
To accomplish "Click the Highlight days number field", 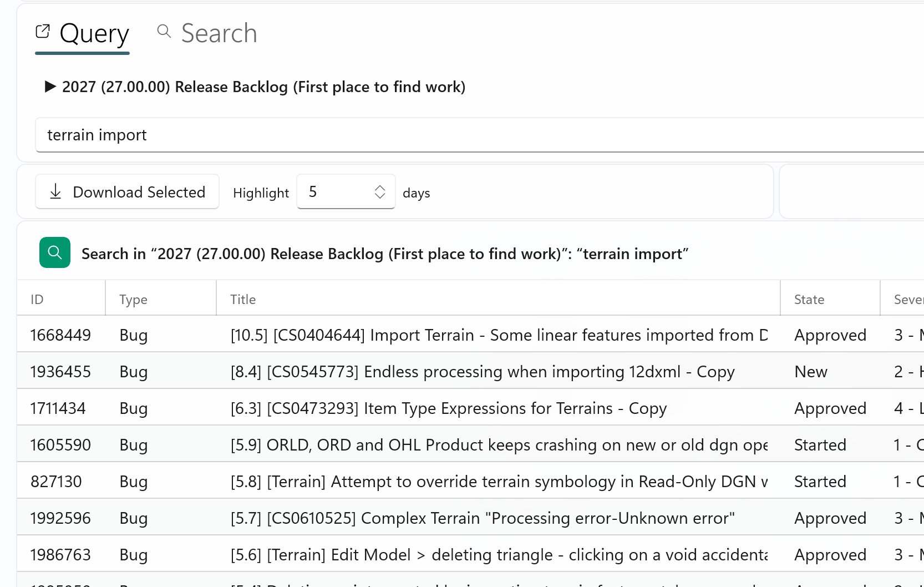I will 333,191.
